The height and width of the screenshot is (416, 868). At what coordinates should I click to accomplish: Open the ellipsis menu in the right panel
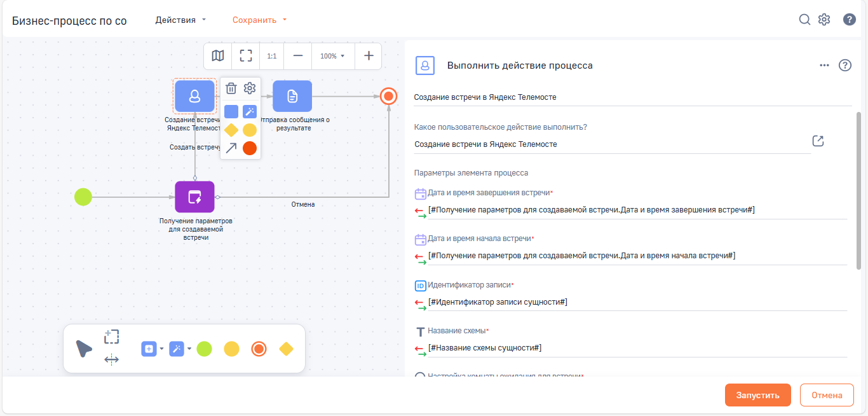[824, 64]
